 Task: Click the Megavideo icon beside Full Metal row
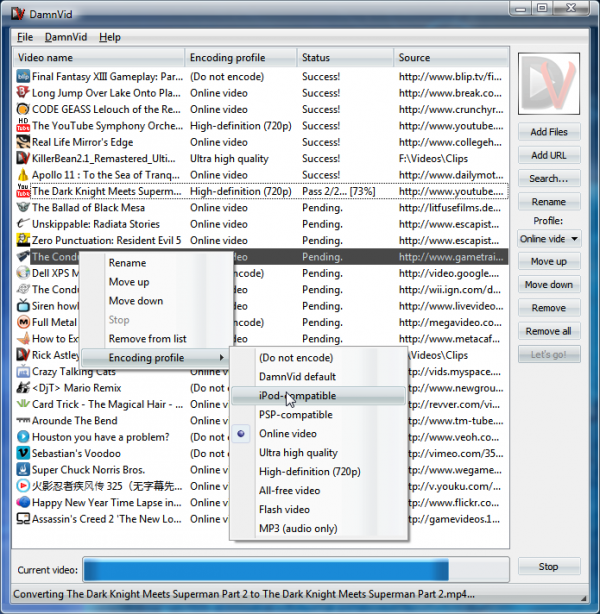coord(23,322)
